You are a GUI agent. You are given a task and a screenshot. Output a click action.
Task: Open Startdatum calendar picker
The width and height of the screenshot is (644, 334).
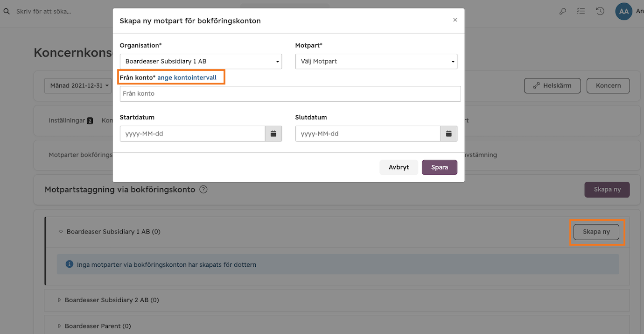point(273,134)
